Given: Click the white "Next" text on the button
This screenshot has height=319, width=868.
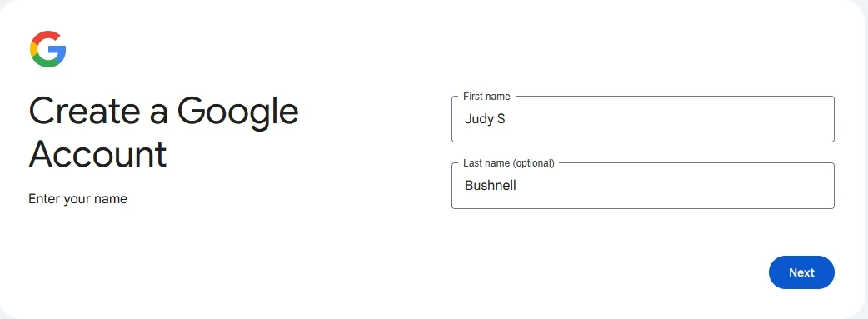Looking at the screenshot, I should pos(801,272).
